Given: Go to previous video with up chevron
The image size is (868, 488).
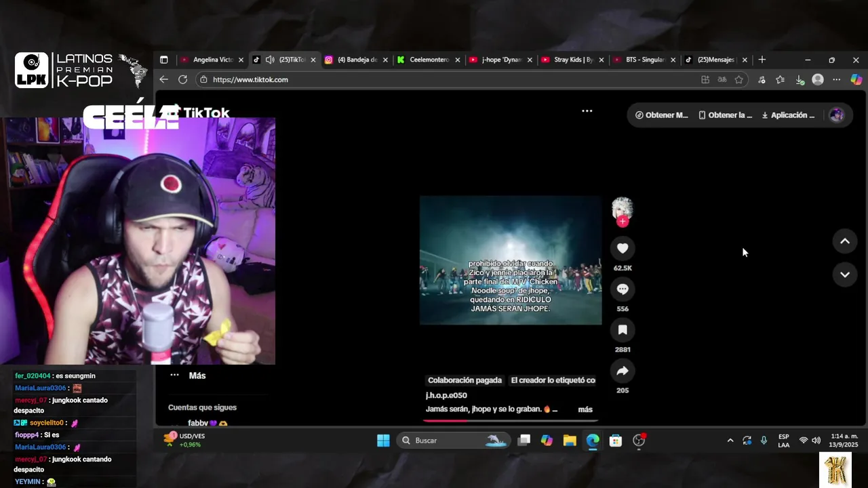Looking at the screenshot, I should pyautogui.click(x=845, y=241).
